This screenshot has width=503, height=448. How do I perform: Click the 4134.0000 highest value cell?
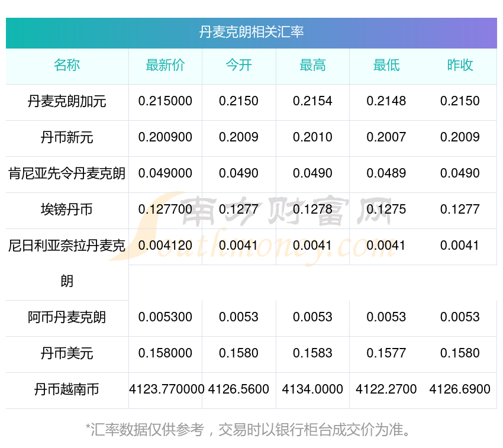click(312, 389)
